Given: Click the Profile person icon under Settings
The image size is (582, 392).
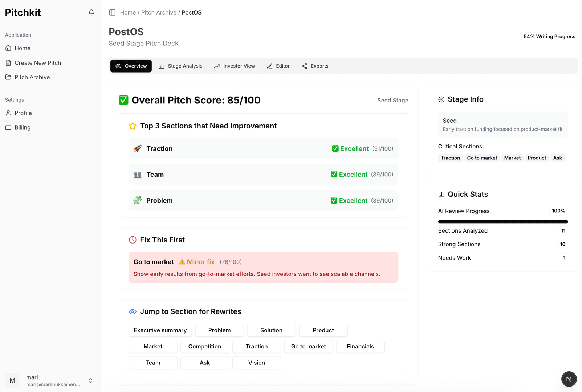Looking at the screenshot, I should coord(8,113).
